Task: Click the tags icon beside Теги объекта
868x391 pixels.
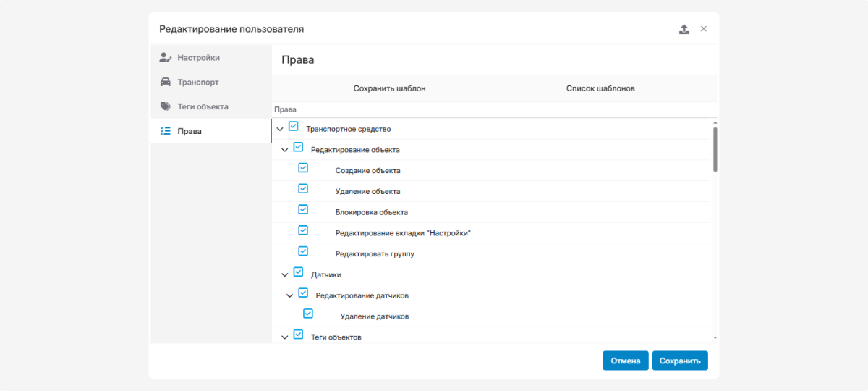Action: click(166, 106)
